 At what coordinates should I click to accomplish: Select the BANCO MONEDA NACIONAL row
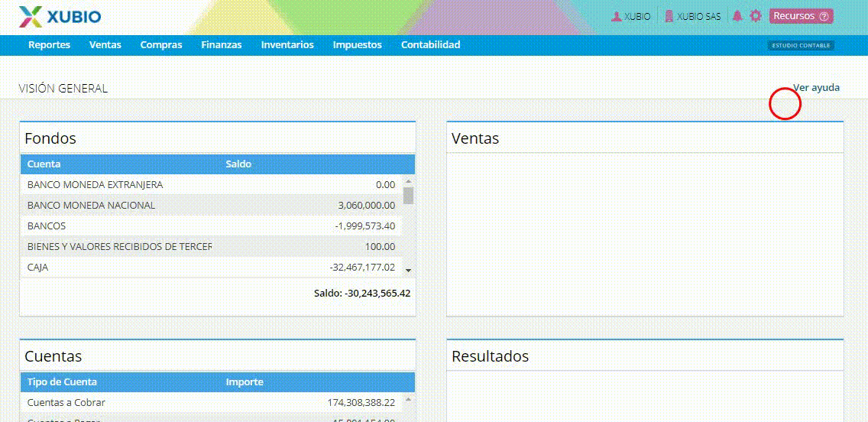pos(212,206)
